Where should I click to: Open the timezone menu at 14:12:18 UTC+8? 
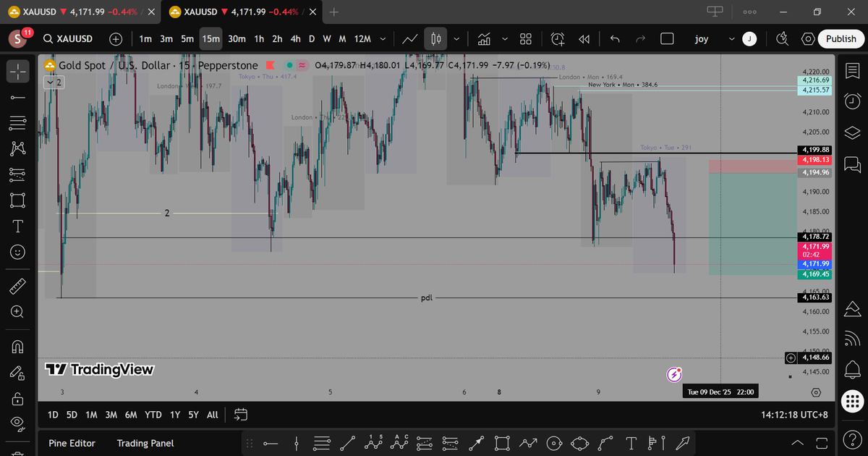794,415
